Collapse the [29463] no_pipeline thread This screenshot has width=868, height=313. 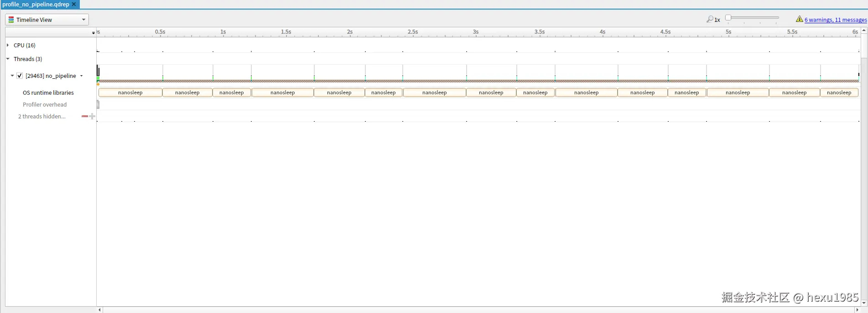tap(12, 76)
